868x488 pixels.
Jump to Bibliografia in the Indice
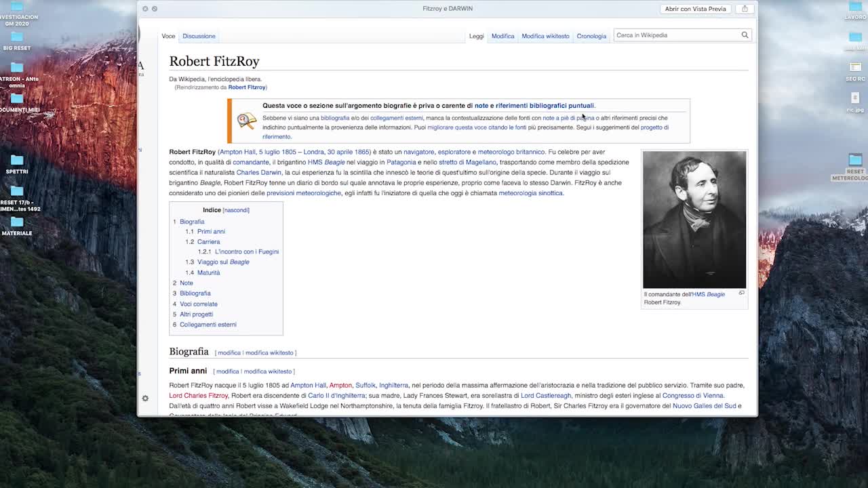(195, 293)
